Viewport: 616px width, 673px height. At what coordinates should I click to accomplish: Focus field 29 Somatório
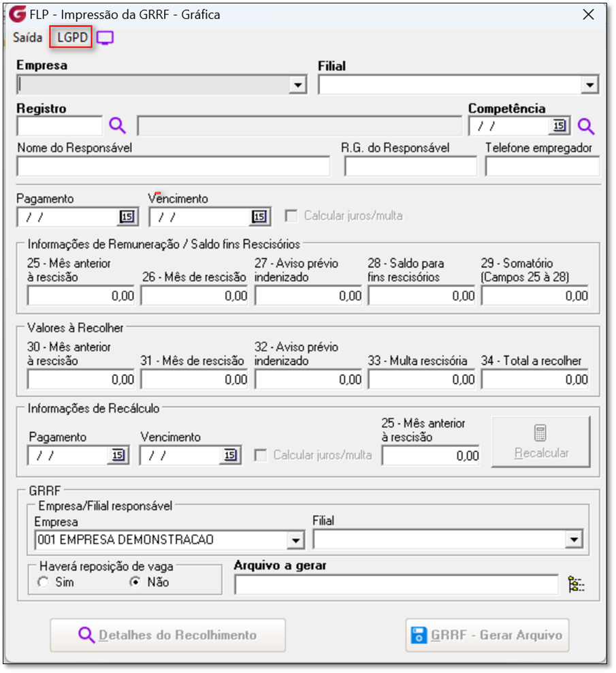click(535, 296)
